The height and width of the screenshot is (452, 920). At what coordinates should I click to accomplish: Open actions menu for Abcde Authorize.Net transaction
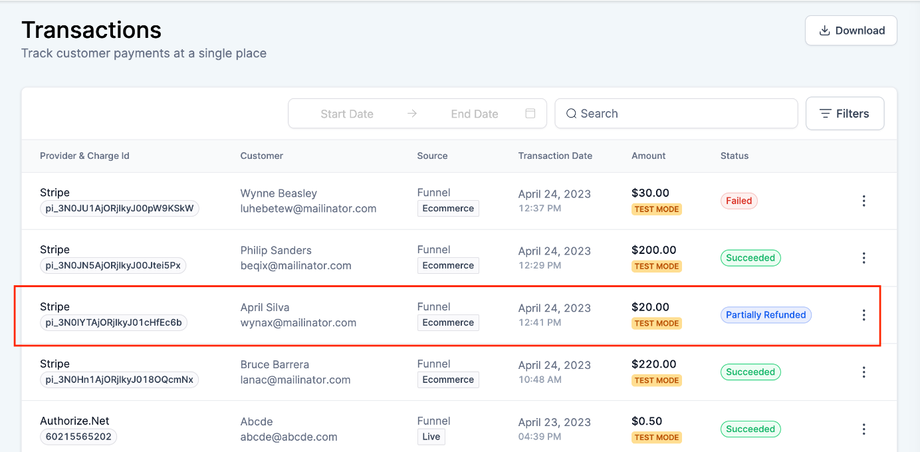coord(864,429)
